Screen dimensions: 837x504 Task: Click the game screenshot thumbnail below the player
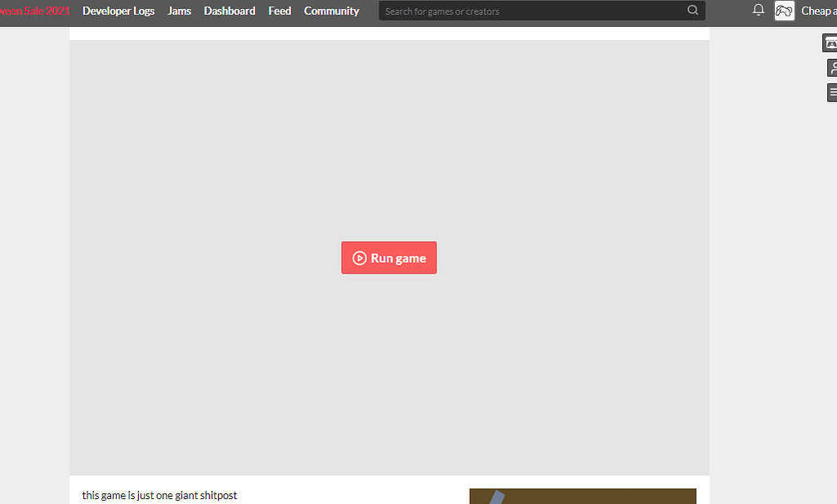(583, 495)
